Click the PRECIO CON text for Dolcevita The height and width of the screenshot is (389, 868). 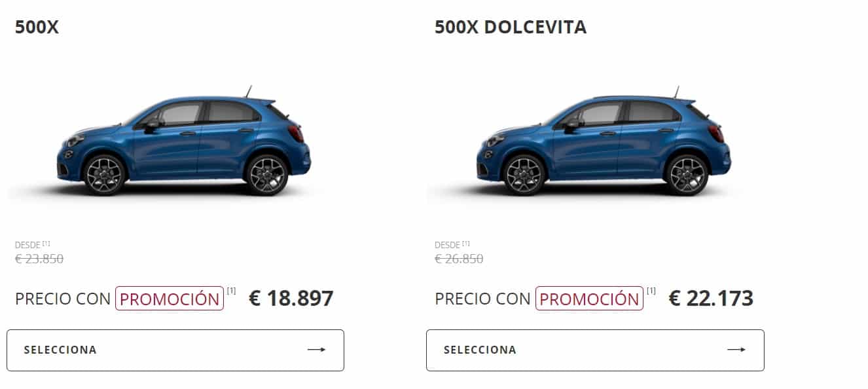(x=482, y=299)
